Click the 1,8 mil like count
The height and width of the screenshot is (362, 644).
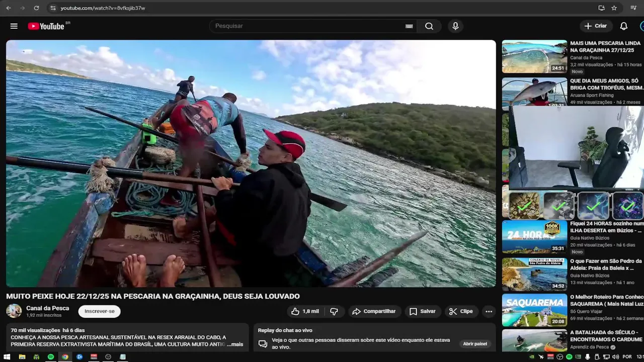pos(310,311)
